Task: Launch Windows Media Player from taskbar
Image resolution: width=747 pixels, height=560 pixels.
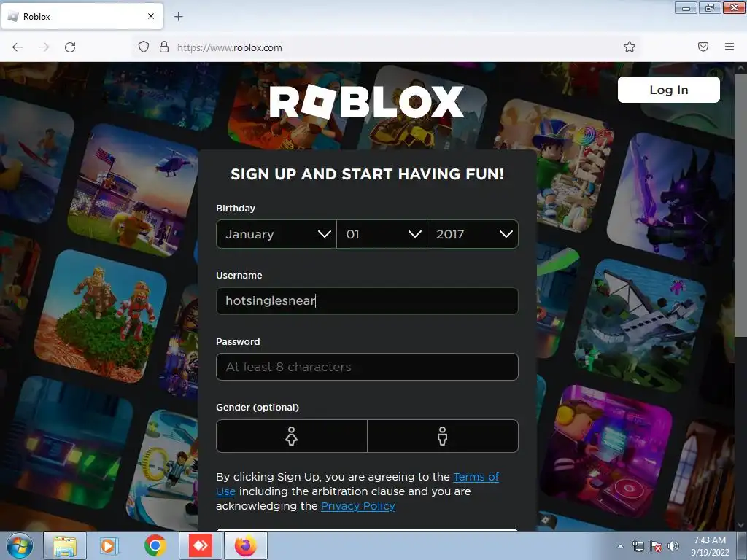Action: [109, 545]
